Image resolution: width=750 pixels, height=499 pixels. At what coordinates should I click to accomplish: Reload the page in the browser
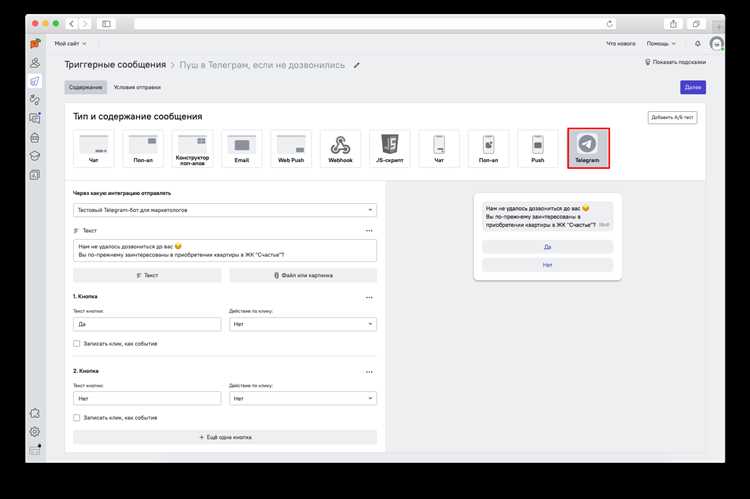[609, 23]
